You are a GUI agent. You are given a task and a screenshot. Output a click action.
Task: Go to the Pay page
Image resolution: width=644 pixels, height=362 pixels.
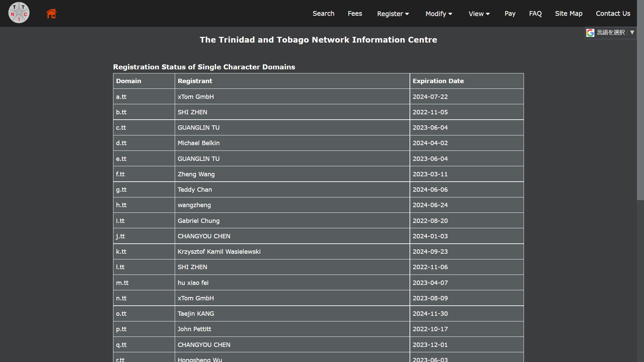[x=510, y=13]
